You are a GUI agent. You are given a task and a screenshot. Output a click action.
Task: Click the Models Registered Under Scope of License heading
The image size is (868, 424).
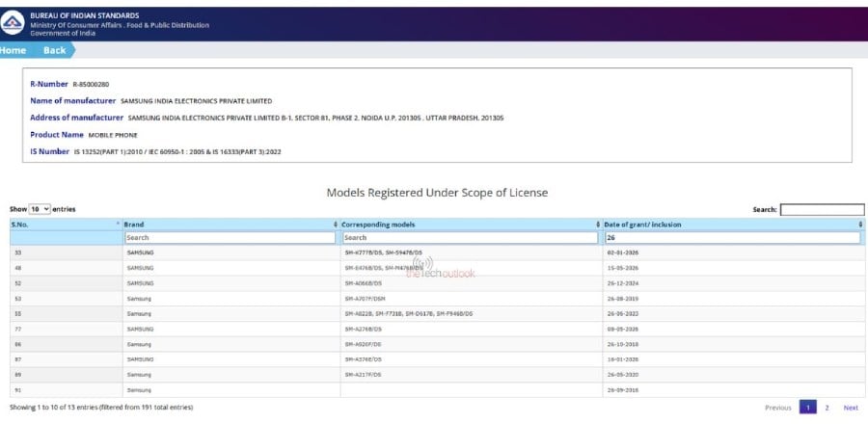click(x=437, y=193)
